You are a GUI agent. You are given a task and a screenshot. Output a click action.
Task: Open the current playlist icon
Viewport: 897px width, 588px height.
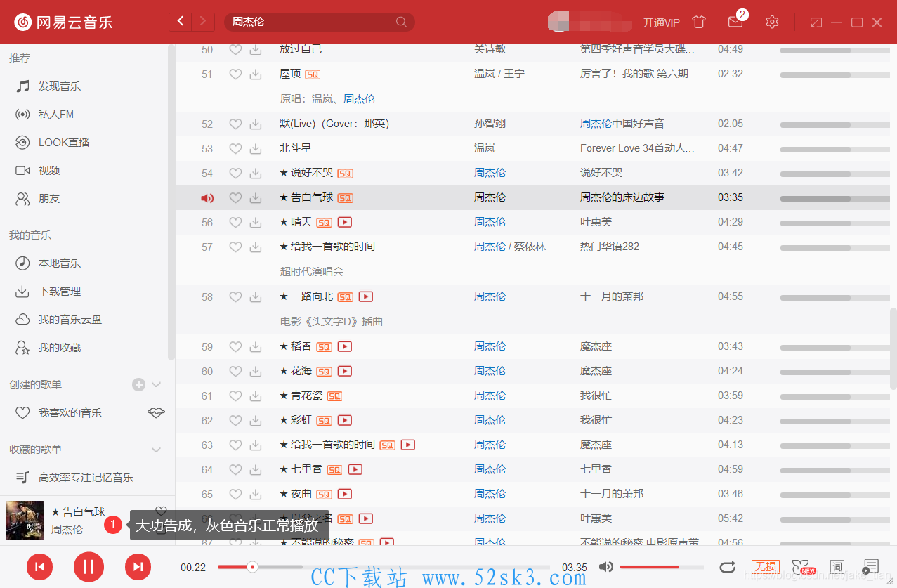[x=871, y=567]
